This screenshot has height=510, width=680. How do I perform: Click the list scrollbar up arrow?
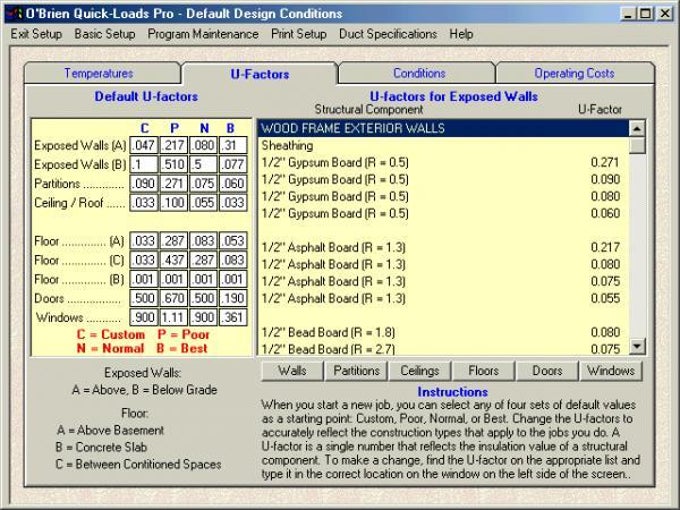637,128
